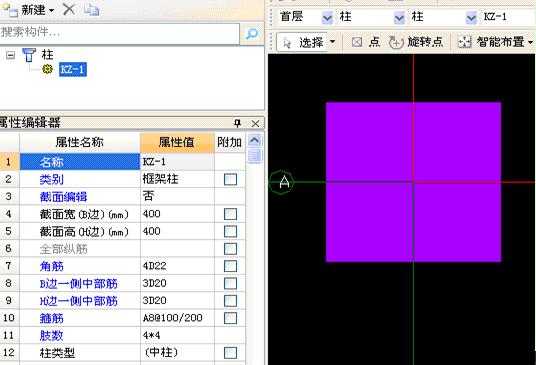Edit the KZ-1 name value cell
The height and width of the screenshot is (365, 536).
[177, 162]
